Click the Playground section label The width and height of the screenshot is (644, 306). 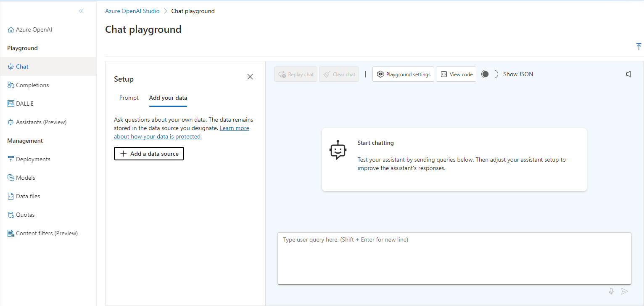click(x=22, y=48)
